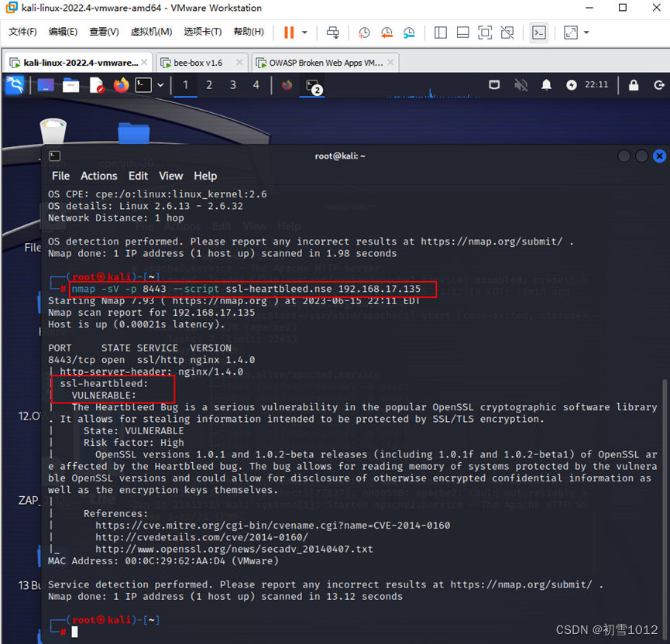Screen dimensions: 670x644
Task: Switch to the bee-box v1.6 tab
Action: pyautogui.click(x=201, y=63)
